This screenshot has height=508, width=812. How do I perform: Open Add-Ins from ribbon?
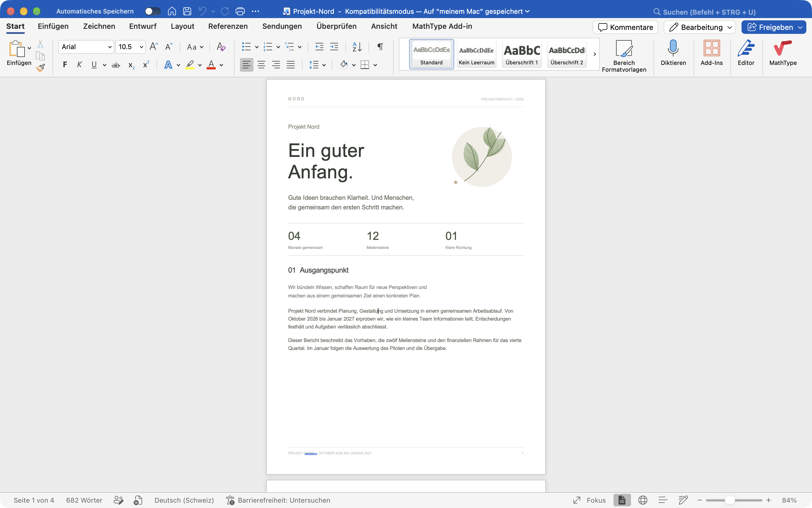click(711, 53)
